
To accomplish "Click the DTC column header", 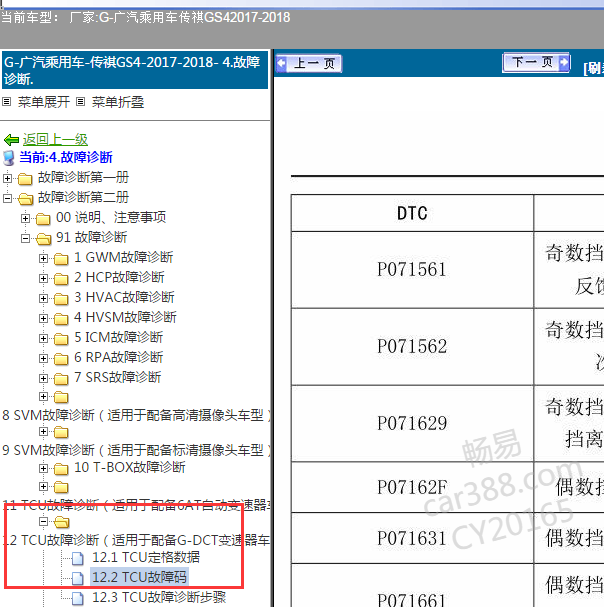I will (412, 213).
